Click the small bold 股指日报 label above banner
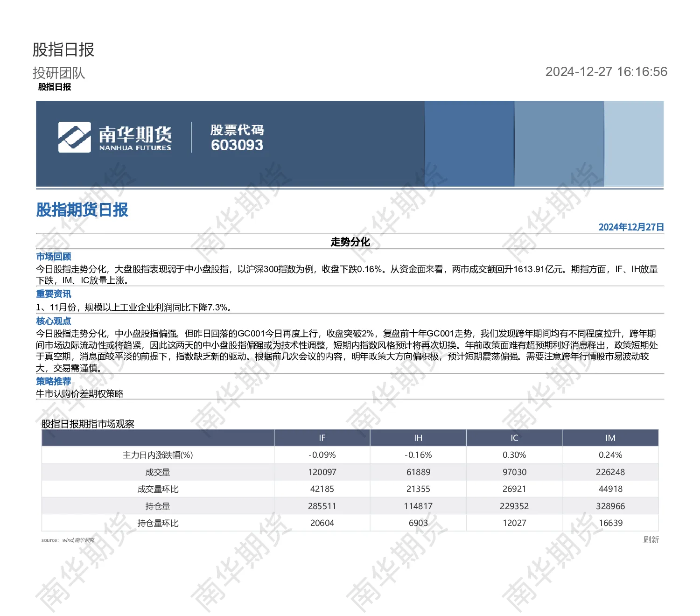This screenshot has height=616, width=700. 55,87
